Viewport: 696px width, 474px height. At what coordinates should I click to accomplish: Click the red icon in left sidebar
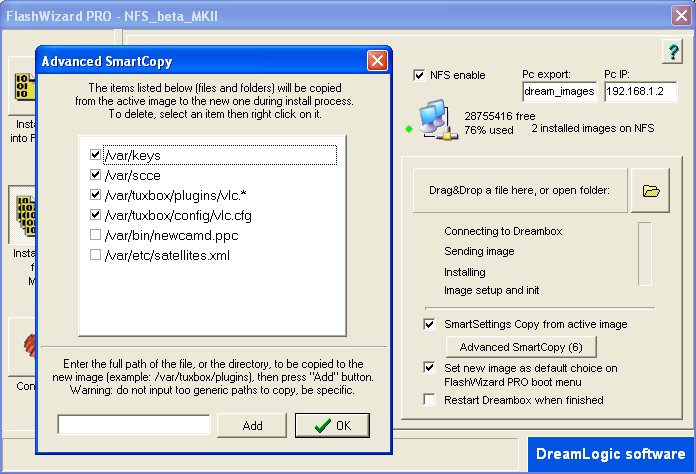(29, 345)
